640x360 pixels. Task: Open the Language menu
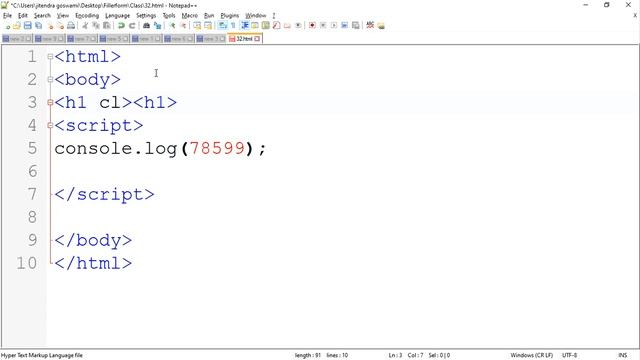pyautogui.click(x=118, y=16)
